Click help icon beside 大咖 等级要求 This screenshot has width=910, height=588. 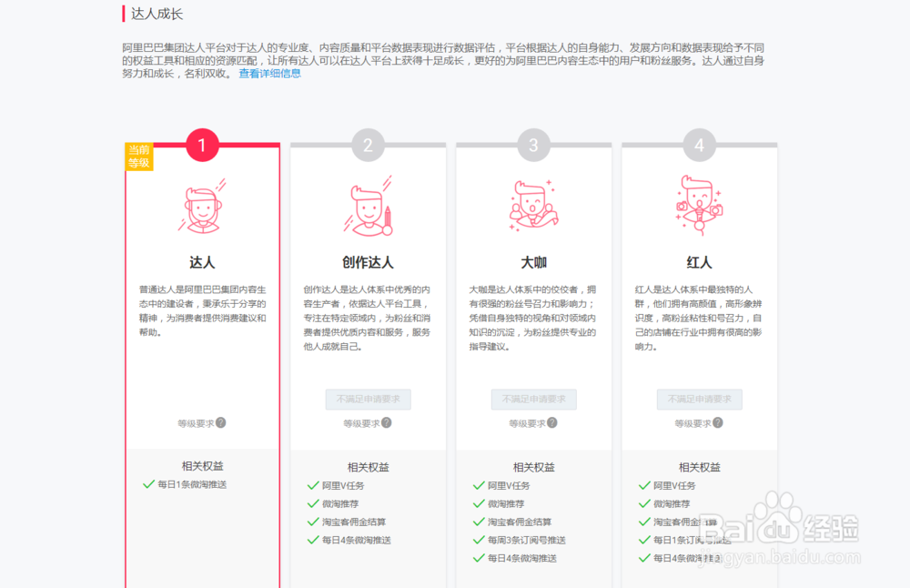[552, 422]
